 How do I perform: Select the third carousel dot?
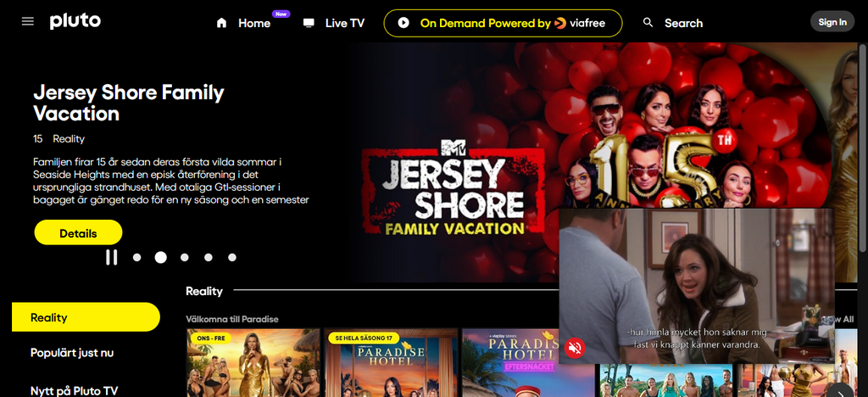click(184, 258)
